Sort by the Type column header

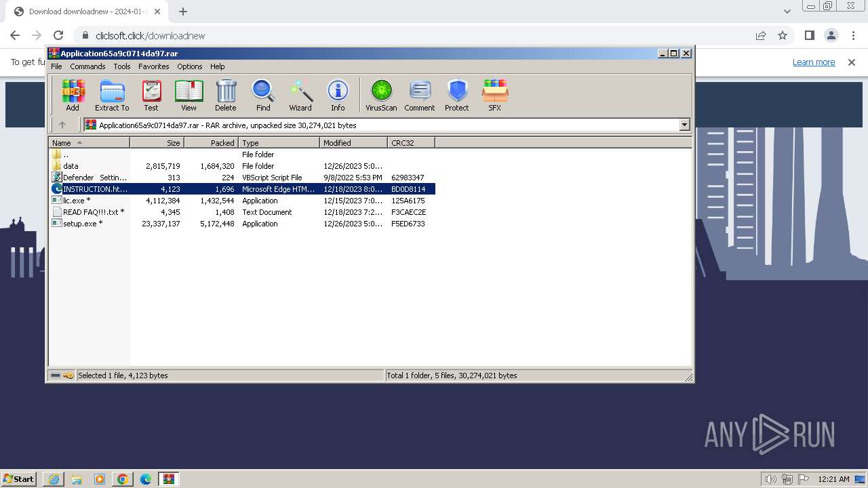[x=279, y=143]
